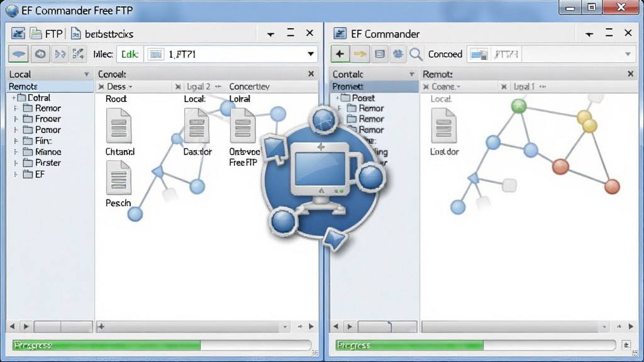The image size is (644, 362).
Task: Switch to the "Coane." tab in the right pane
Action: [x=446, y=87]
